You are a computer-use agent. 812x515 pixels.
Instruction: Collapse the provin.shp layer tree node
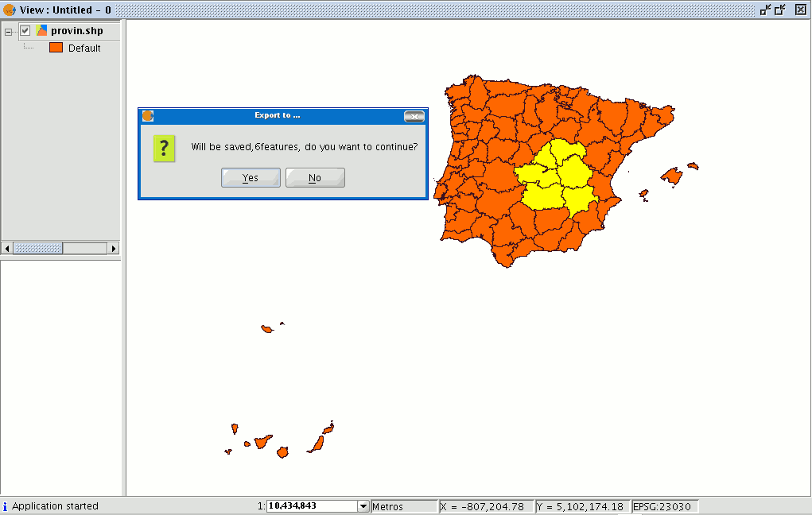tap(8, 32)
